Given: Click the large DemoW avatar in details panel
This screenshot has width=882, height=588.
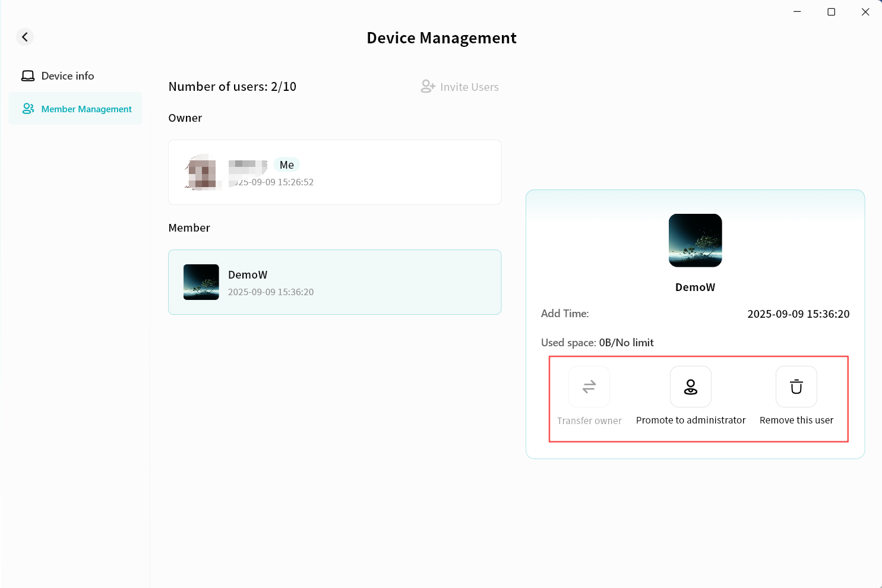Looking at the screenshot, I should [x=696, y=241].
